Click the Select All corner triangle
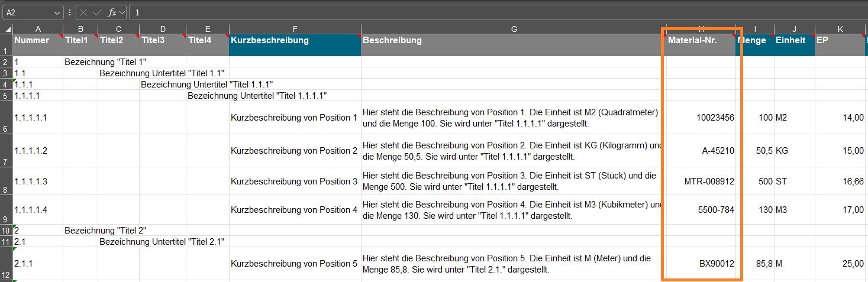868x282 pixels. [7, 29]
